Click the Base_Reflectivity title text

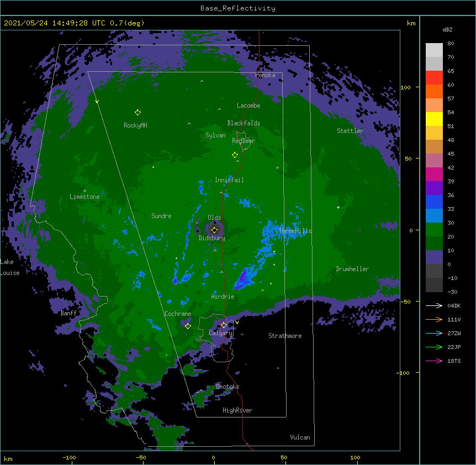tap(238, 8)
